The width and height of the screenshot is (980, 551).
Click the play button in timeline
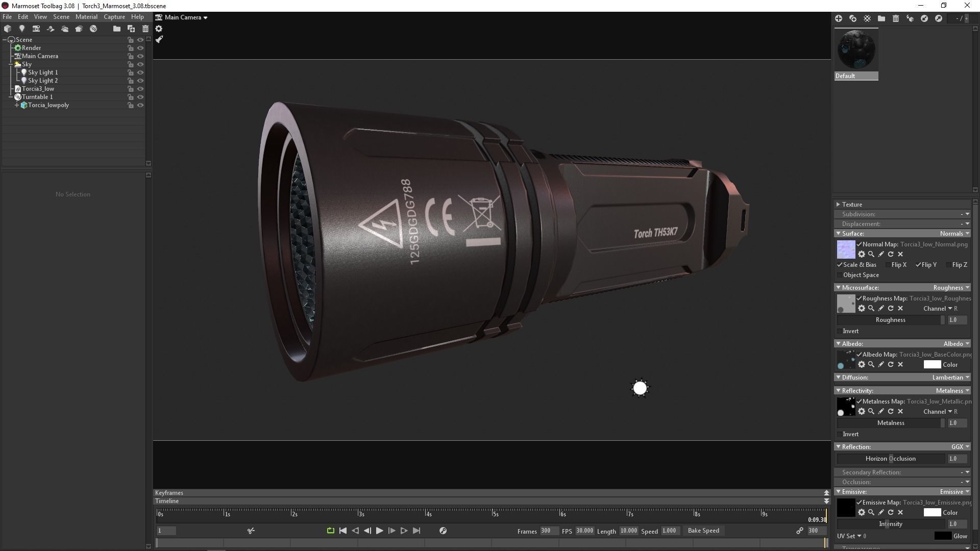tap(379, 531)
